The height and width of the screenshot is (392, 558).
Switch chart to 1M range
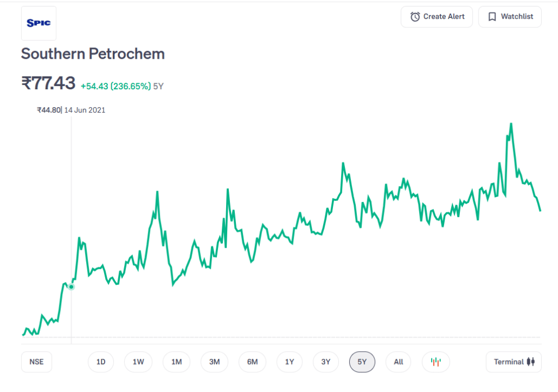coord(177,362)
